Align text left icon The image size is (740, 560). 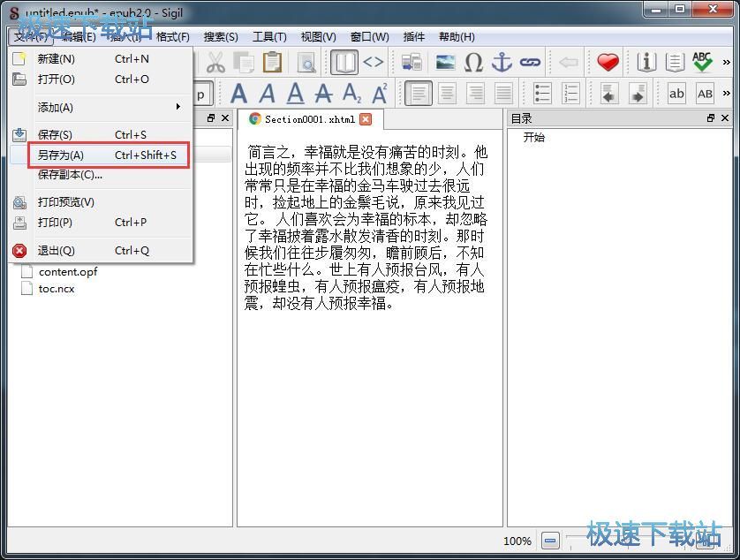[x=419, y=93]
